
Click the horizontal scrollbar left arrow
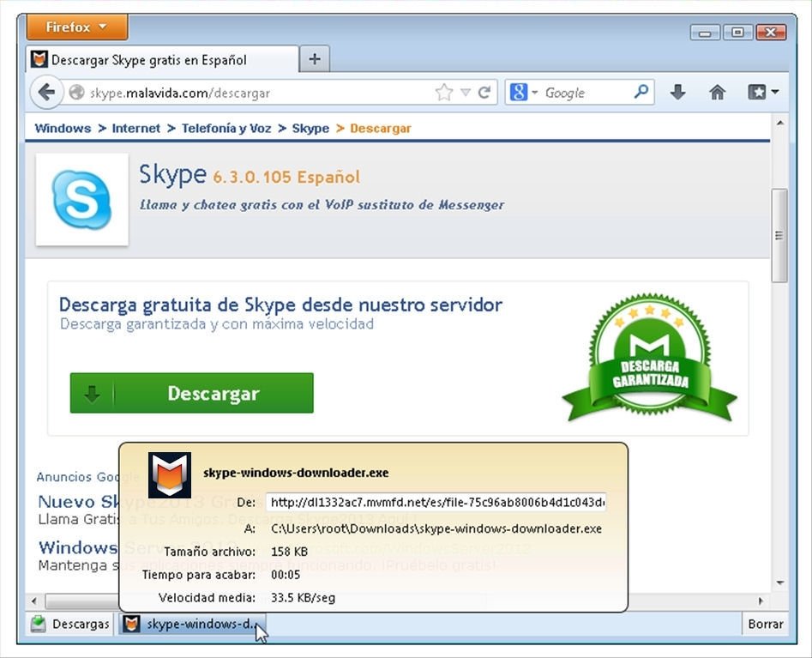click(x=34, y=601)
